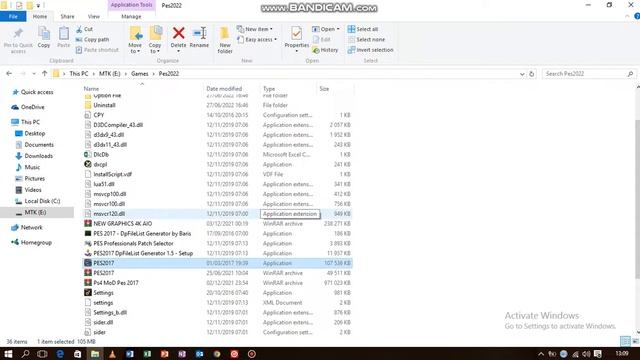640x360 pixels.
Task: Expand the Easy access dropdown
Action: [x=276, y=40]
